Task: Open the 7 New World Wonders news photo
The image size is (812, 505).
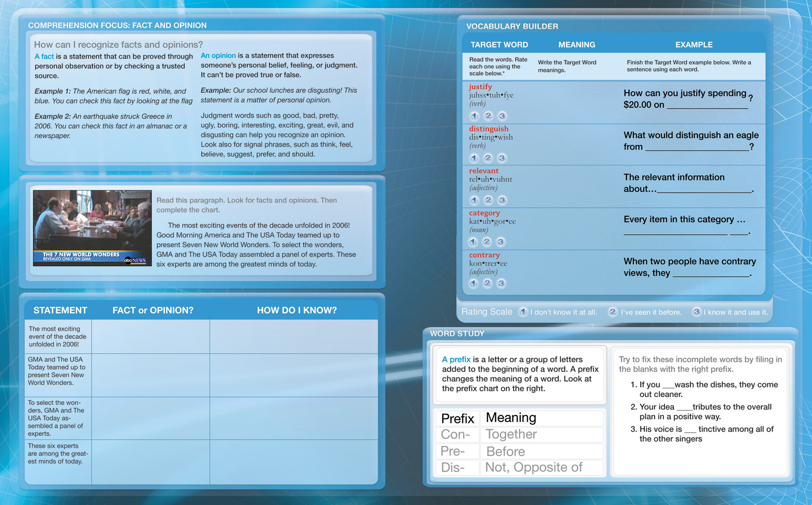Action: pyautogui.click(x=92, y=228)
